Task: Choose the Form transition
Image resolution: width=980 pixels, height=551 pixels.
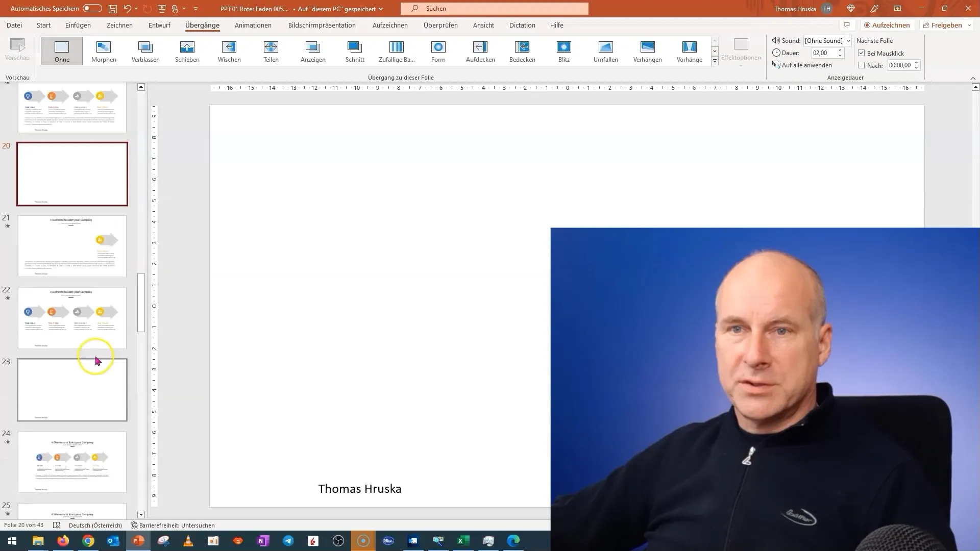Action: point(438,51)
